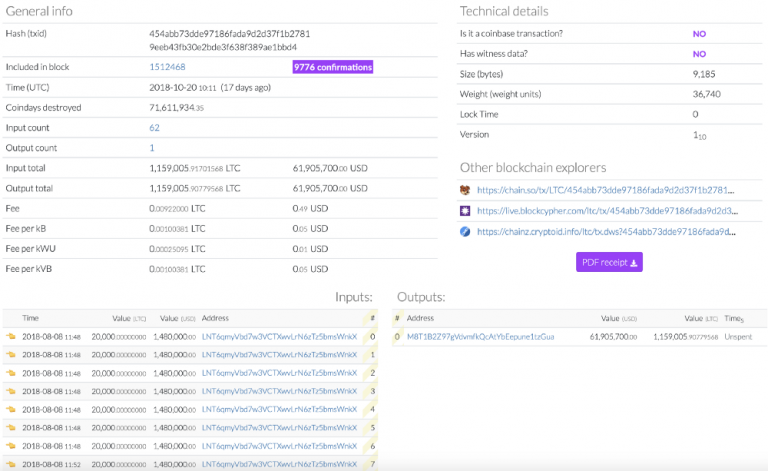Click input count value 62
Viewport: 768px width, 471px height.
[154, 128]
